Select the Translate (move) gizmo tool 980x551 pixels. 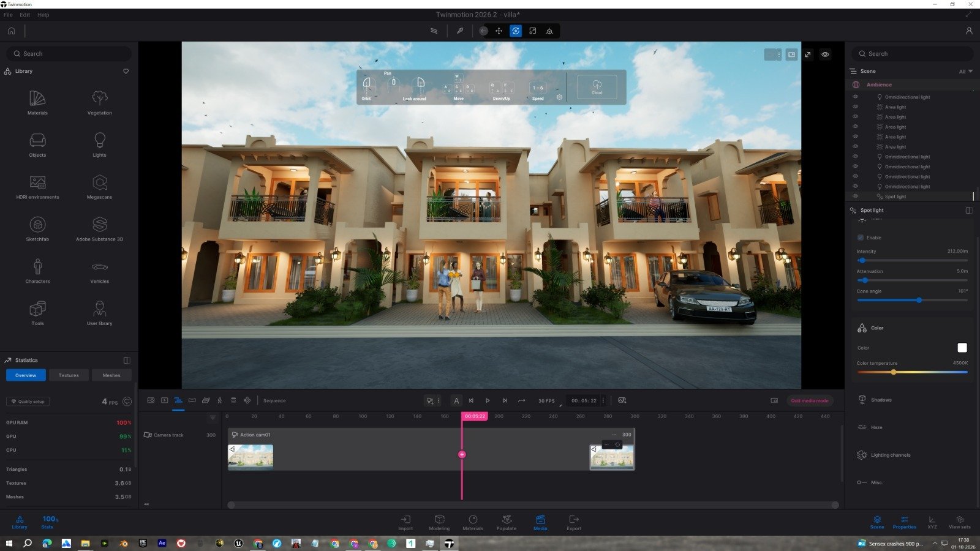(499, 31)
